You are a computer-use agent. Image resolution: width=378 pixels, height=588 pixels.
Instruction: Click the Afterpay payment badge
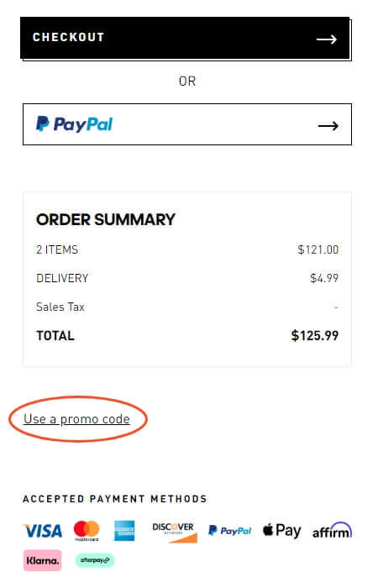click(x=95, y=560)
